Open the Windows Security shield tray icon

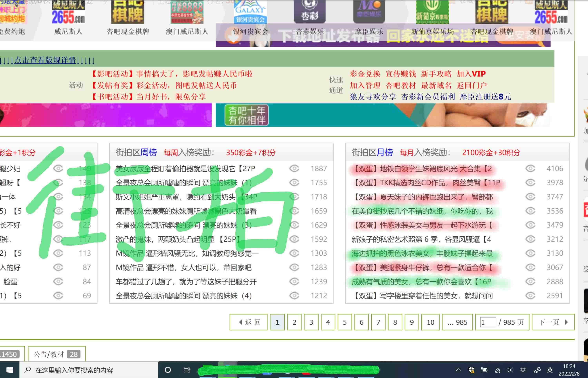471,370
